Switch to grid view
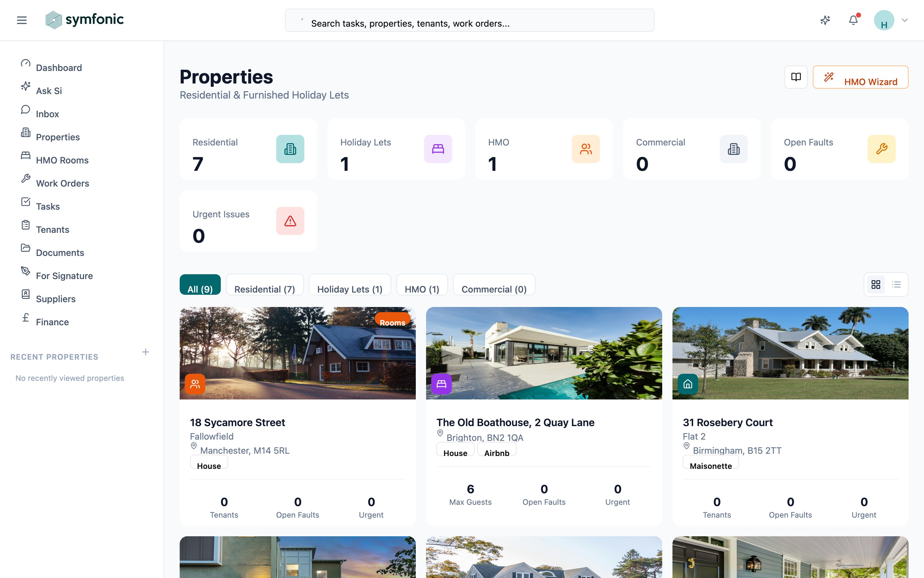This screenshot has height=578, width=924. [x=876, y=285]
